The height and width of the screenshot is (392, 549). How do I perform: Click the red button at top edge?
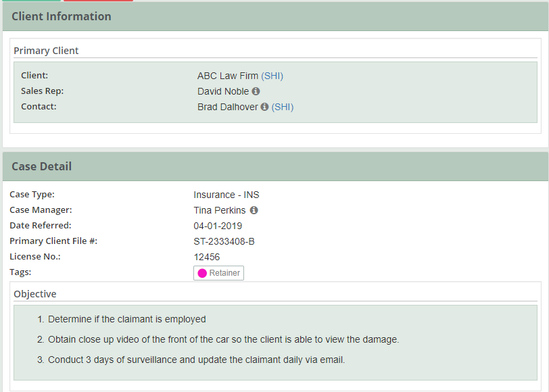99,1
